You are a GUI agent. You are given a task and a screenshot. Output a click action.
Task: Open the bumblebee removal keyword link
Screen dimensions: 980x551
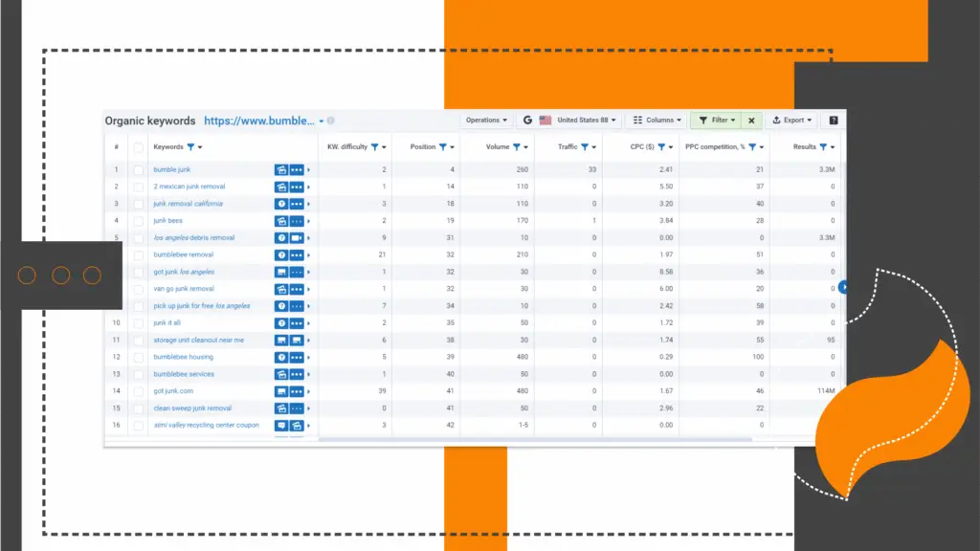click(184, 255)
